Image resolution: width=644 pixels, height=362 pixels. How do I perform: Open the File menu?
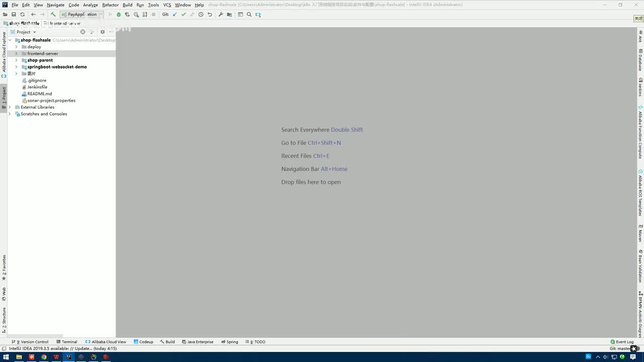(x=15, y=5)
